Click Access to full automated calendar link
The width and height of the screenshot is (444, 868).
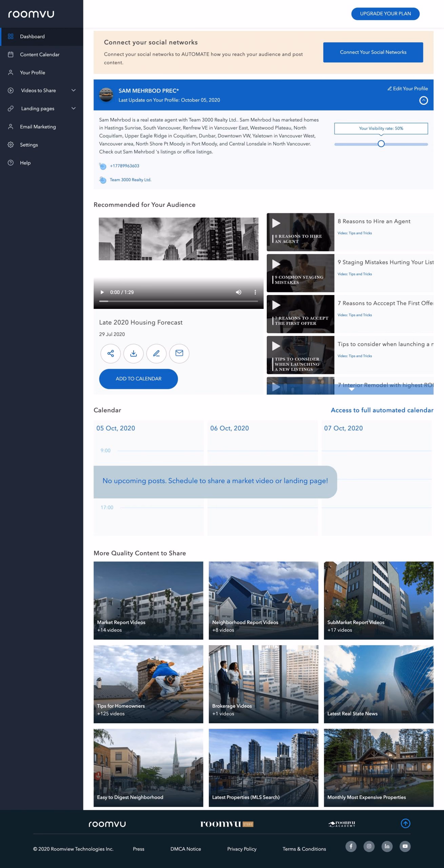click(382, 410)
